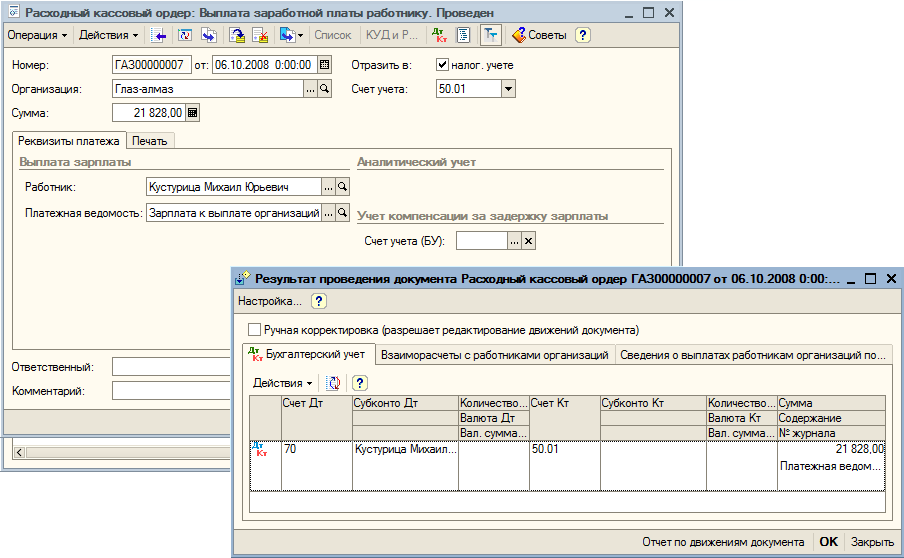Viewport: 904px width, 558px height.
Task: Click the Комментарий input field
Action: point(171,391)
